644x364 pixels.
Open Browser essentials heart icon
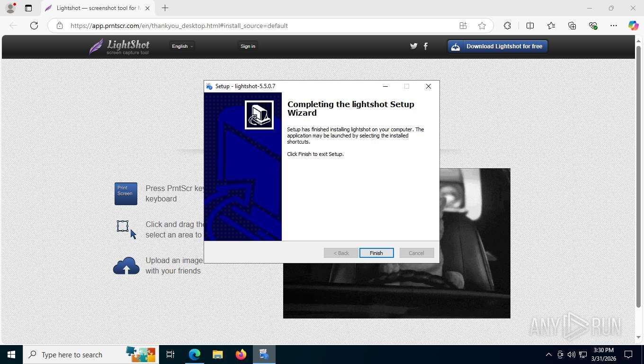coord(593,26)
